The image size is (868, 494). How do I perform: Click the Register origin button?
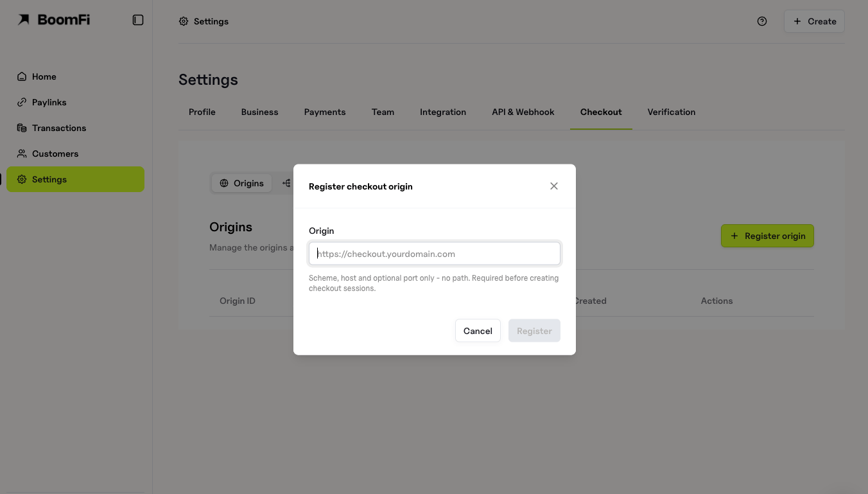click(x=767, y=236)
